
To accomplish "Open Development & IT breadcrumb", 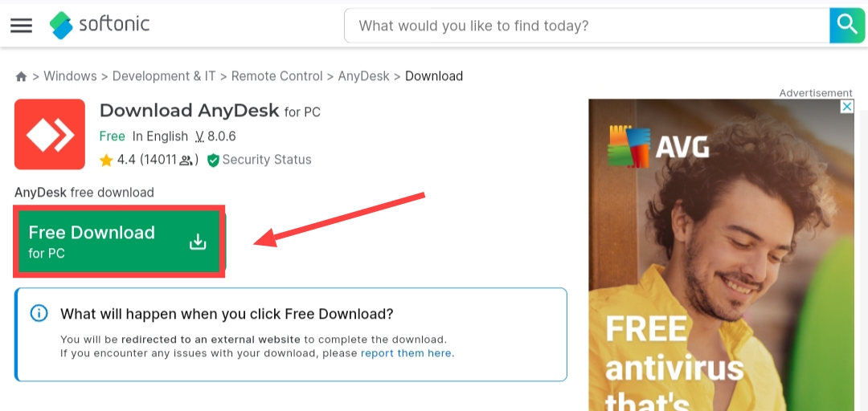I will (x=164, y=76).
